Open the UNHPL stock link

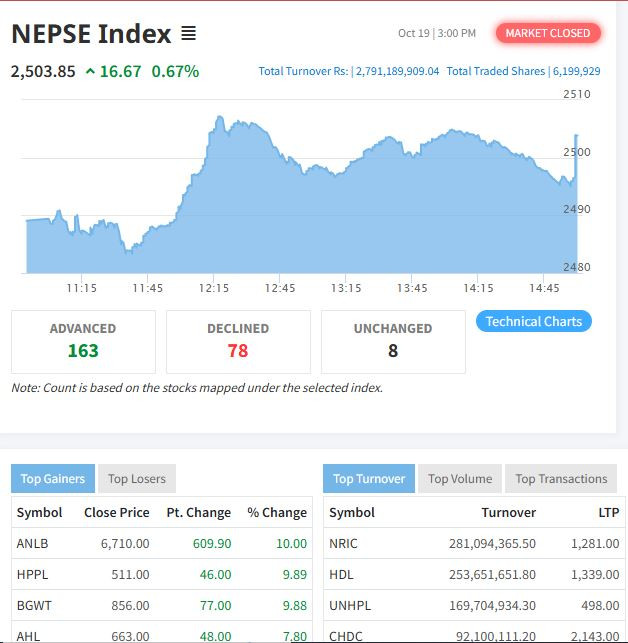[x=348, y=605]
